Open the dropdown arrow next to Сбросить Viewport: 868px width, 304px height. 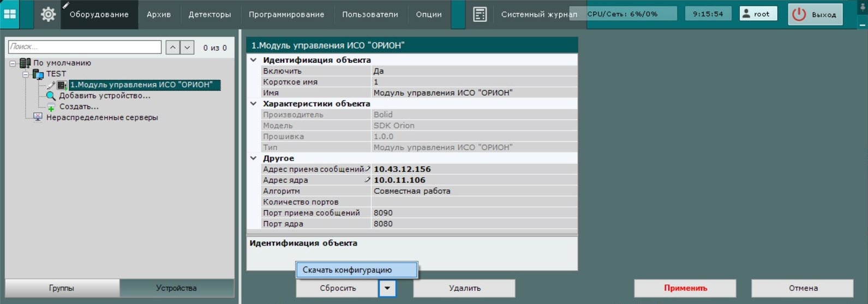click(x=387, y=288)
